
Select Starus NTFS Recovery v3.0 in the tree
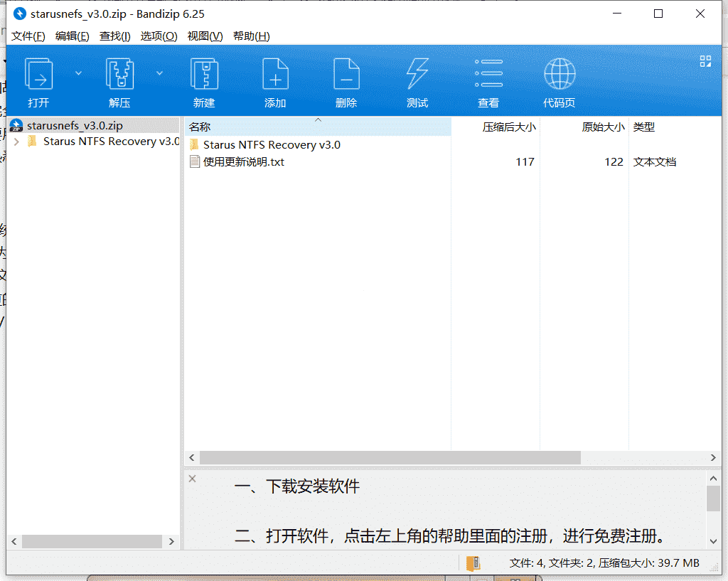coord(112,142)
